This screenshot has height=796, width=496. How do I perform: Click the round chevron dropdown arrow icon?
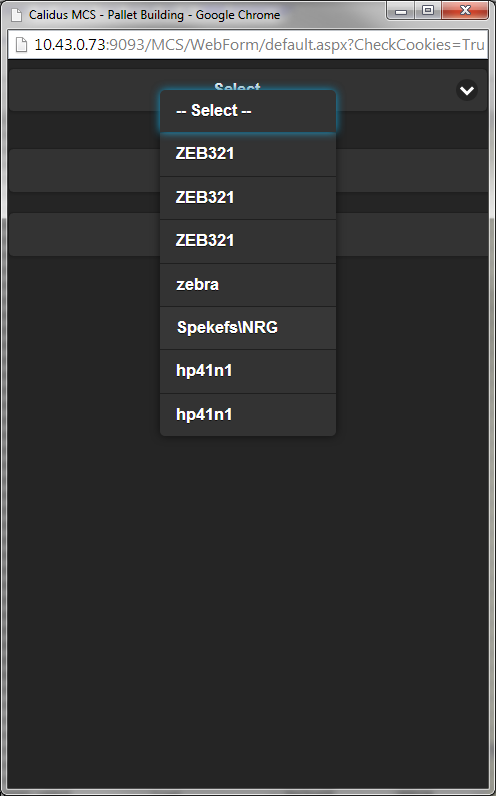[x=467, y=90]
